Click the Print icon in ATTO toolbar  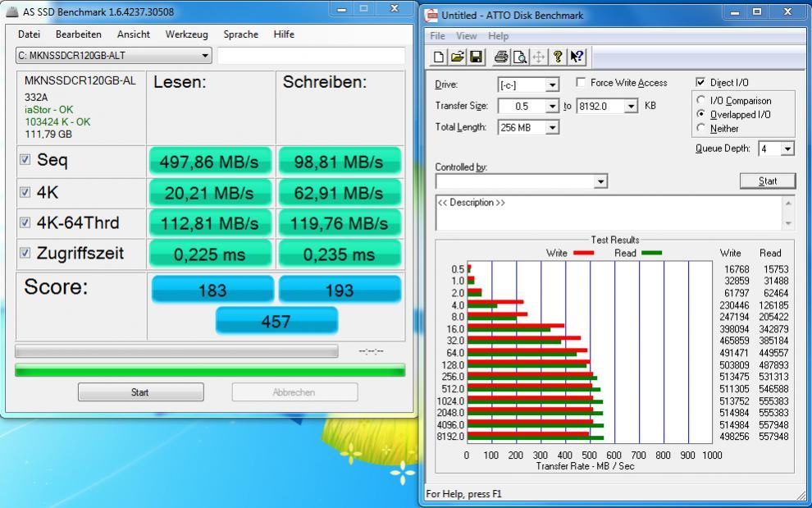(501, 57)
